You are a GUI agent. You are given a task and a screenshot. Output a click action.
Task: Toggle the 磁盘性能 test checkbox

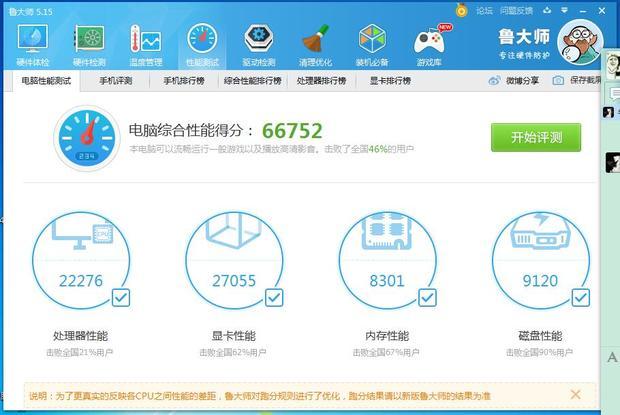tap(581, 298)
